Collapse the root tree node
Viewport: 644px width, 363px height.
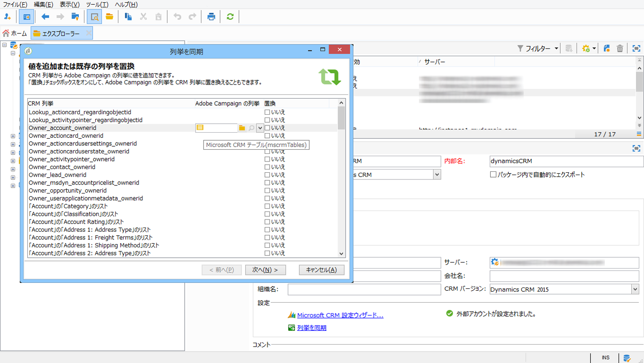tap(5, 45)
